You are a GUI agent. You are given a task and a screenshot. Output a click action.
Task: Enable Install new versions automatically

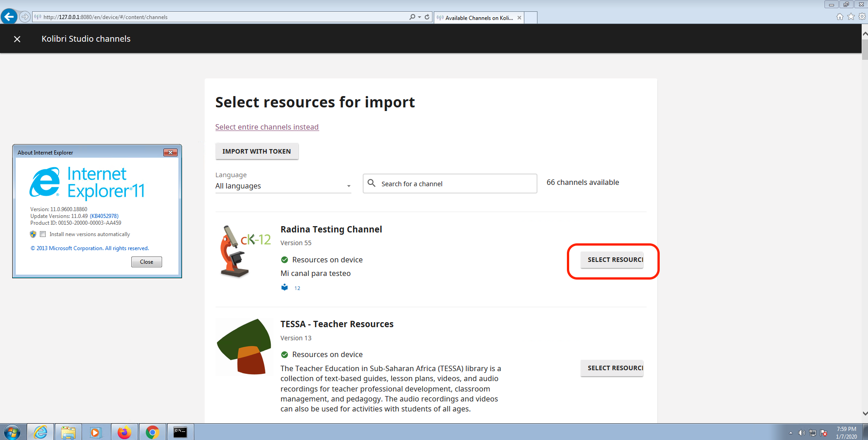click(43, 234)
